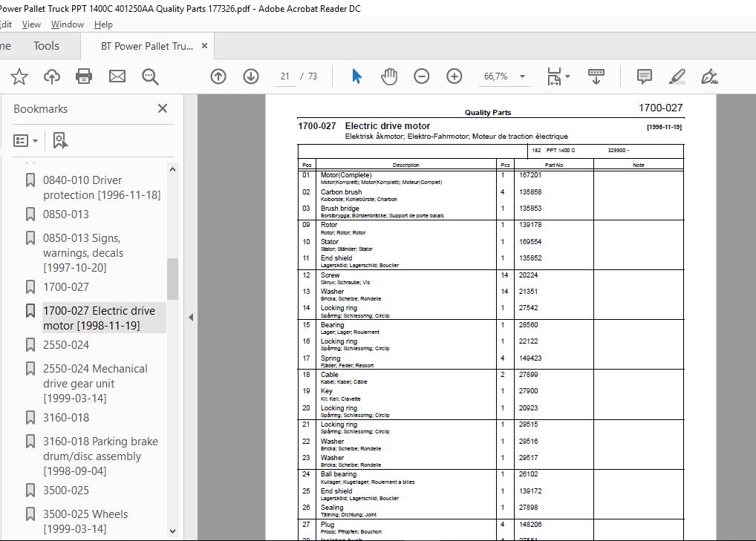
Task: Click the send by email envelope icon
Action: (x=117, y=76)
